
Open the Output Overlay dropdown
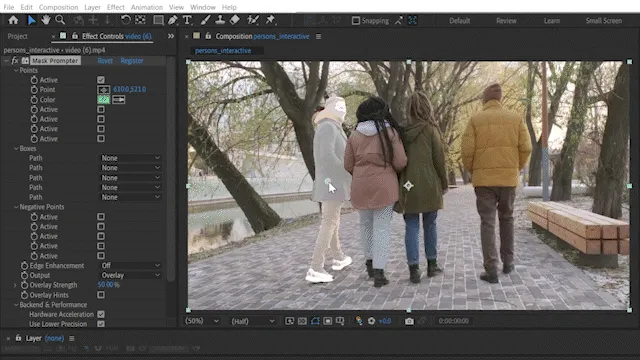tap(131, 275)
